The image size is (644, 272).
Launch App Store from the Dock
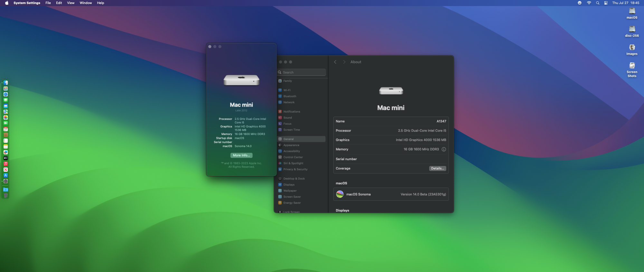pos(5,176)
